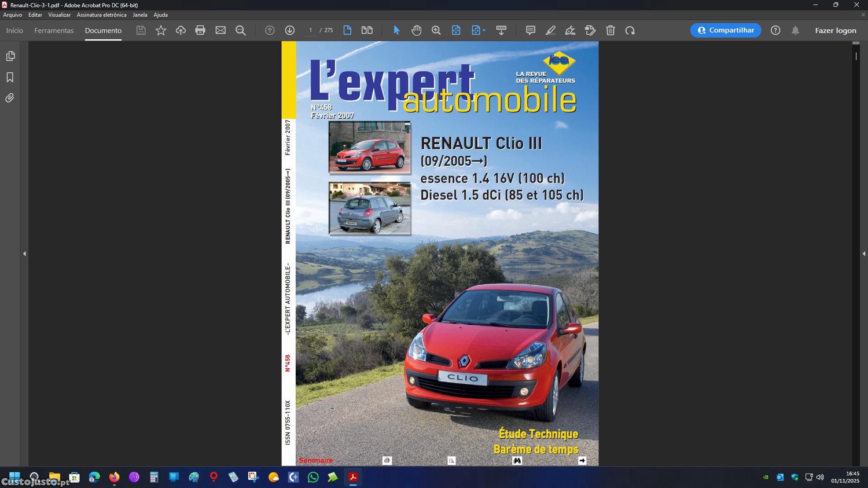Select the Hand pan tool
Screen dimensions: 868x488
coord(416,31)
